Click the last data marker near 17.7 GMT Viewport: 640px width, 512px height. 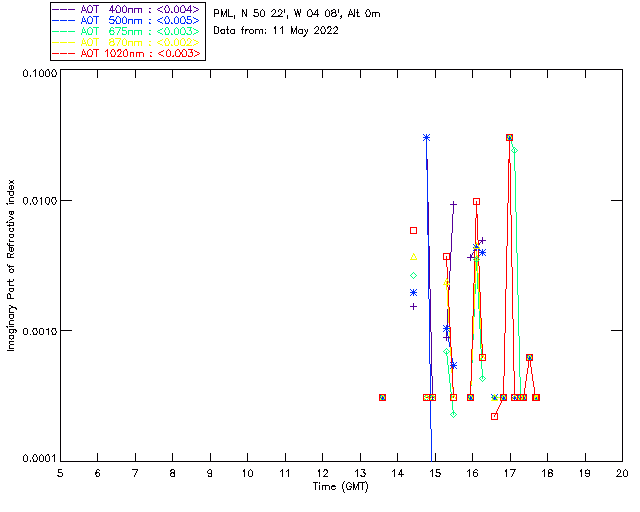536,397
